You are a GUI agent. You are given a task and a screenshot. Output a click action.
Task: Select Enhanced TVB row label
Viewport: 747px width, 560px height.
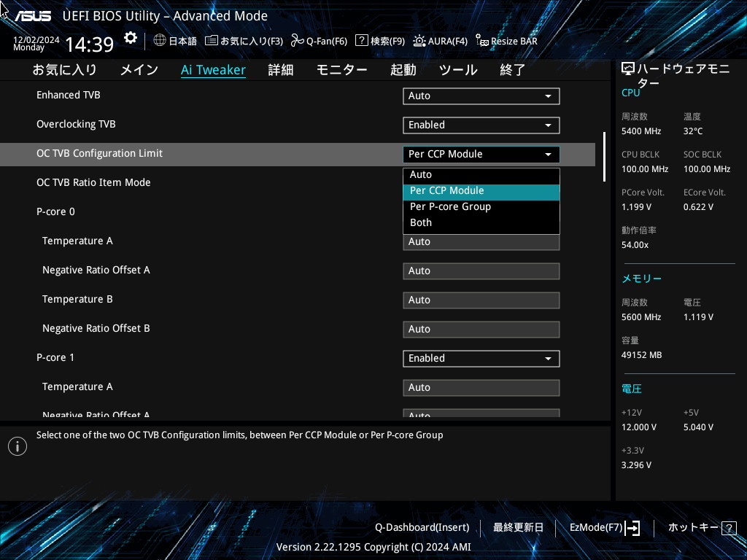pyautogui.click(x=69, y=96)
